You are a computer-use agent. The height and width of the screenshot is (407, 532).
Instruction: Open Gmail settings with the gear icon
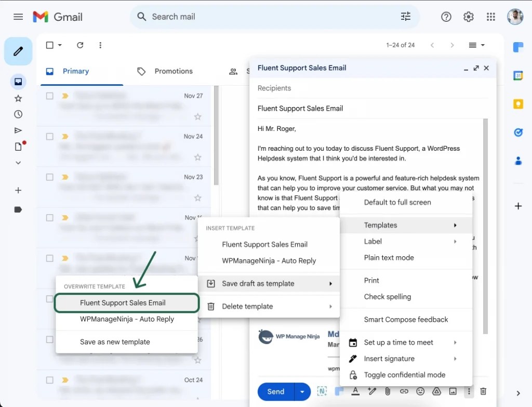[x=468, y=17]
